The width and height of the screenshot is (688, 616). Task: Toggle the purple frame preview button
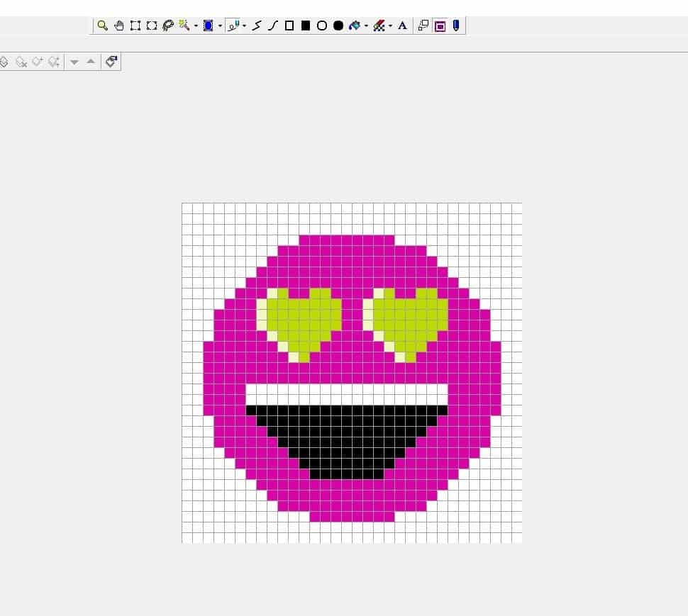[x=440, y=26]
